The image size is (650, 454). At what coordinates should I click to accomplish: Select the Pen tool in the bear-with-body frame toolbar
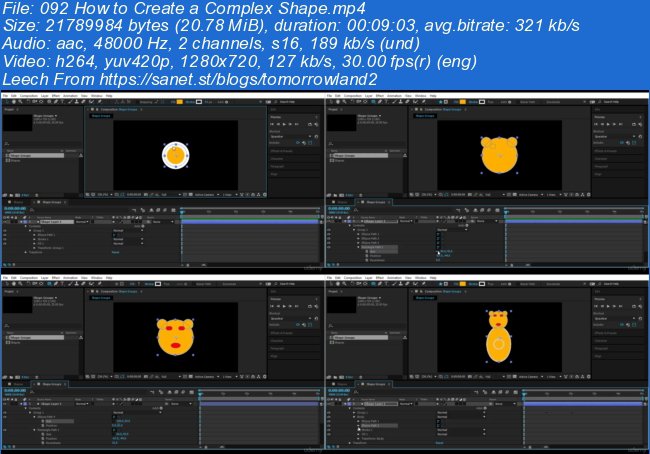pyautogui.click(x=380, y=284)
